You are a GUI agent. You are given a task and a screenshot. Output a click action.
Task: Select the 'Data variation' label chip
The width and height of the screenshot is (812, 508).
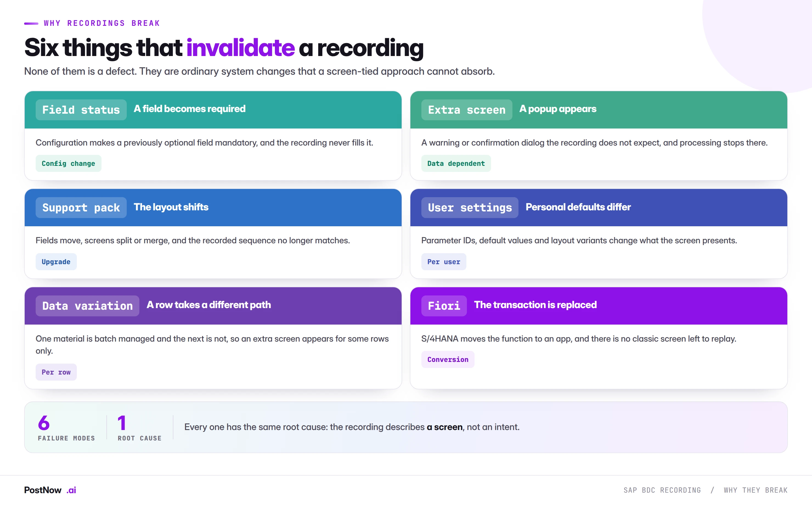87,306
